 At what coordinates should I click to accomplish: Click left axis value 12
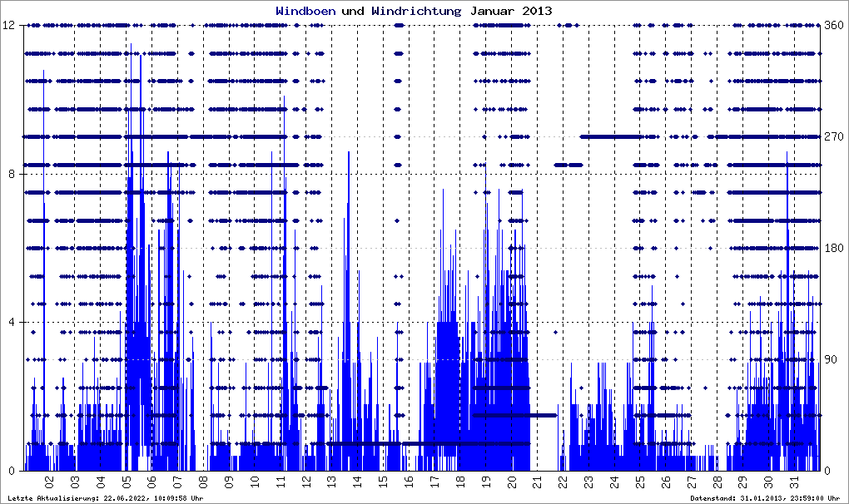[9, 26]
